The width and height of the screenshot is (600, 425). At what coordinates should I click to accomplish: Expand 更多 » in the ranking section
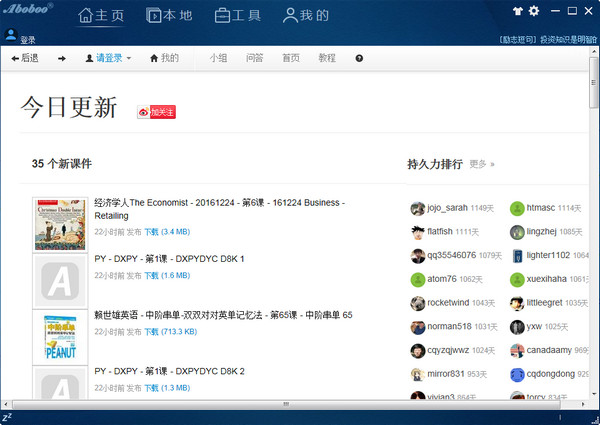482,164
